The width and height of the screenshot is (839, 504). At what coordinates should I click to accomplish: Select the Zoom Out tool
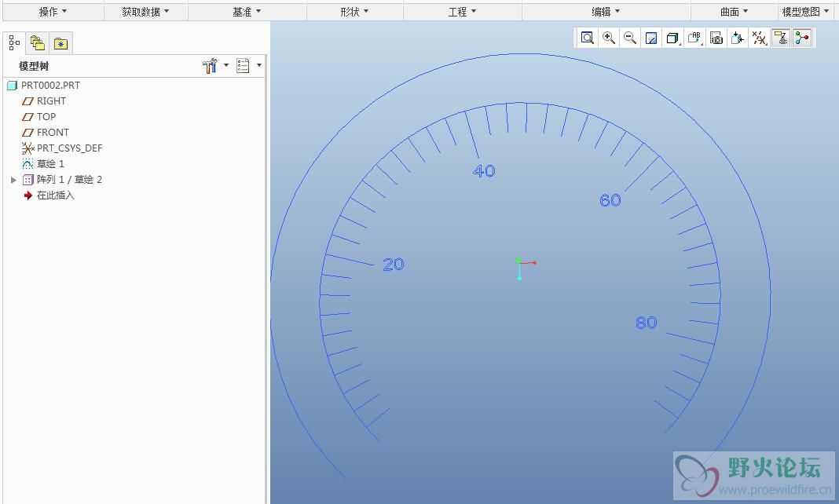tap(630, 38)
